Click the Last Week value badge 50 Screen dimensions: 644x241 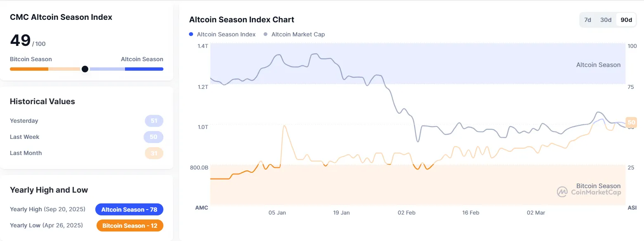(x=153, y=137)
